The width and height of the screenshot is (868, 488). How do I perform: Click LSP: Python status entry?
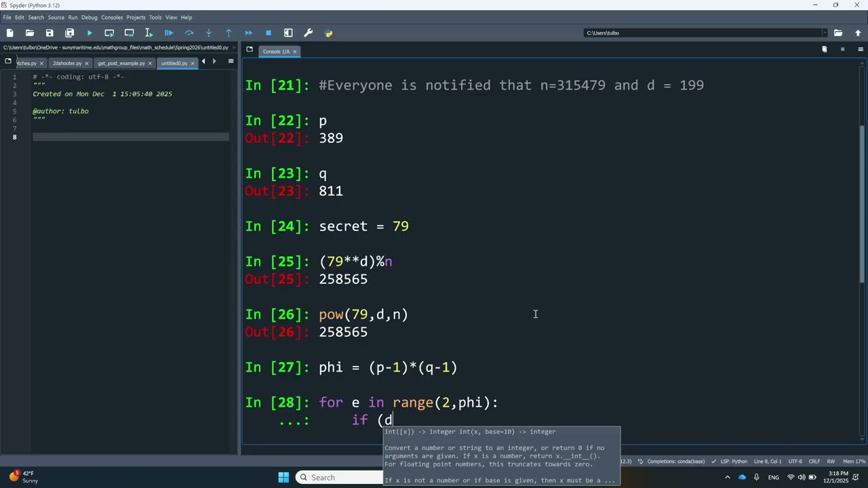[729, 462]
